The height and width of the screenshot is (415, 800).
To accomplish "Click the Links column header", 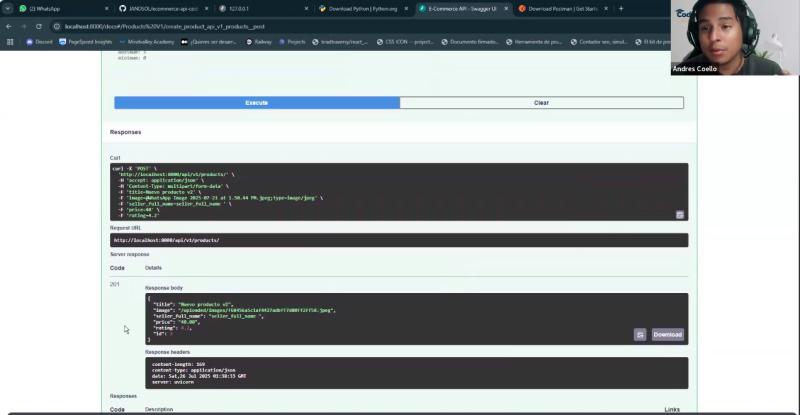I will point(672,409).
